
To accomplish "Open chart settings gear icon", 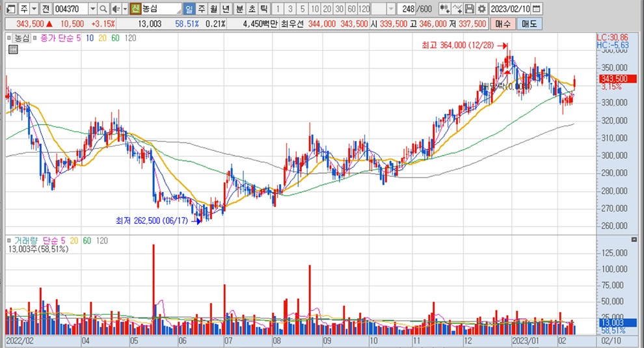I will click(x=481, y=9).
